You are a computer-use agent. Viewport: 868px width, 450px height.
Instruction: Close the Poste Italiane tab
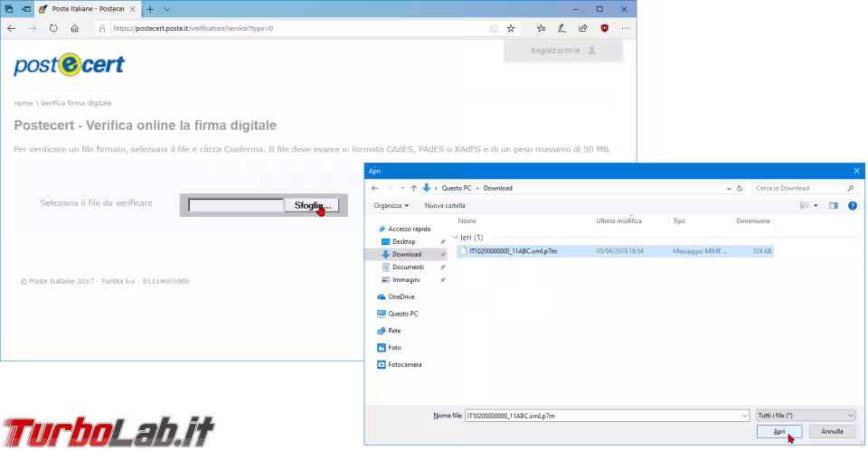click(132, 9)
